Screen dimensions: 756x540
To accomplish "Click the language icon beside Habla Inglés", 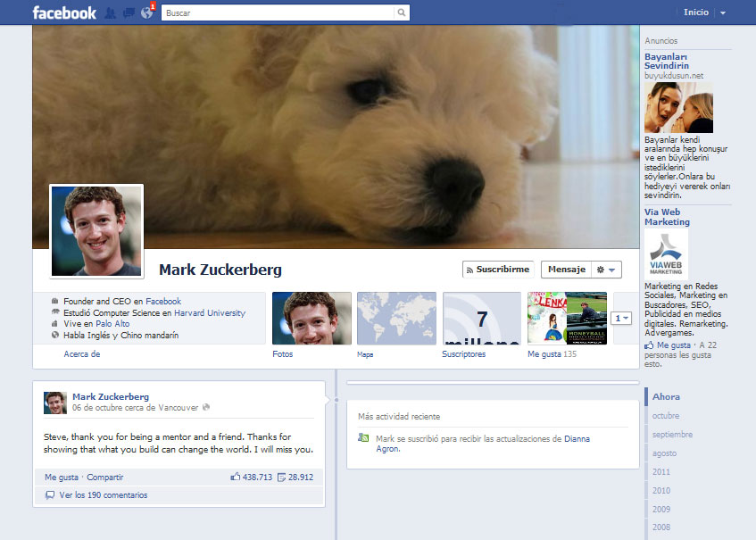I will coord(55,335).
